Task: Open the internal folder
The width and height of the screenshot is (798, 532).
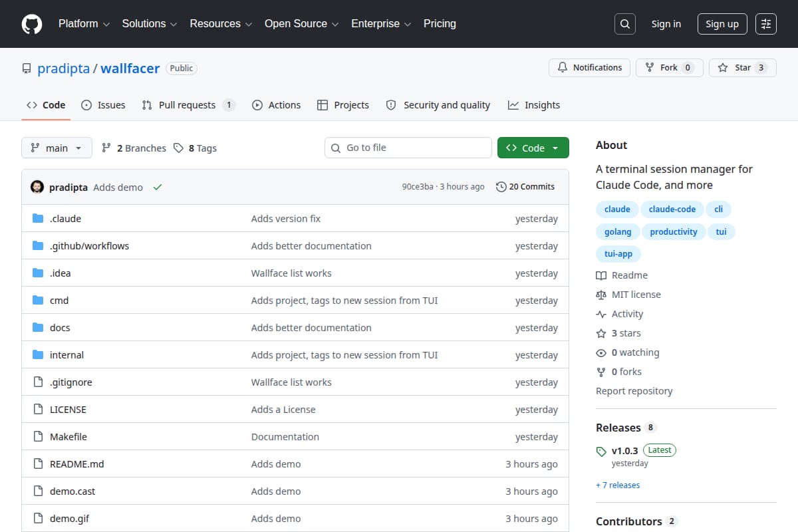Action: [x=66, y=355]
